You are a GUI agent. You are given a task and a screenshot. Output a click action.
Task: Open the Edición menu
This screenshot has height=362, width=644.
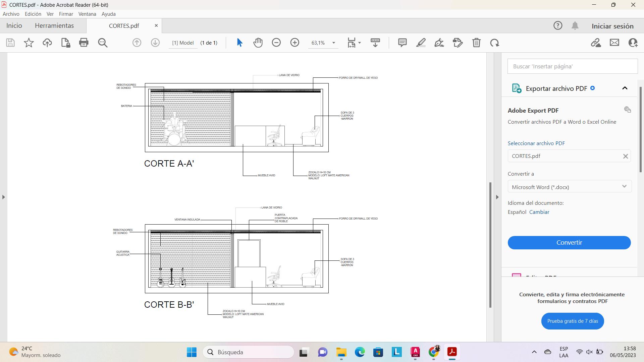point(33,14)
